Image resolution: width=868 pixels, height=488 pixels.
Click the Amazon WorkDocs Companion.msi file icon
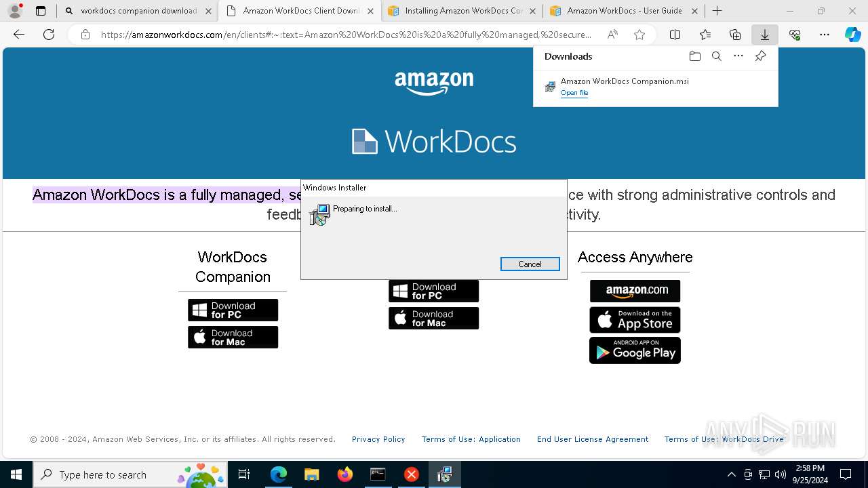pos(550,87)
